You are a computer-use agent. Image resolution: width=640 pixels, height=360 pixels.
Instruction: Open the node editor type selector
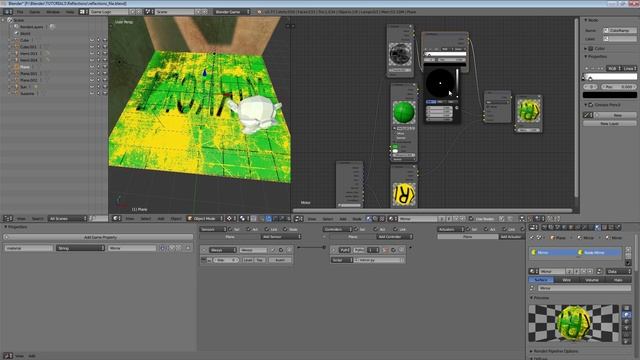pos(299,219)
